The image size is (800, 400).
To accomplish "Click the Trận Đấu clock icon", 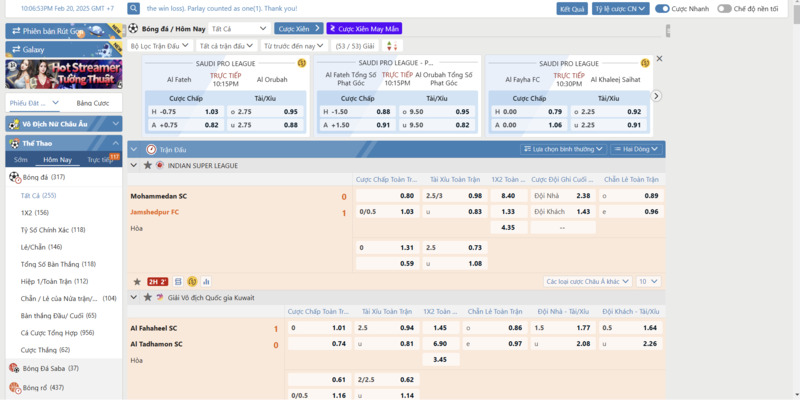I will click(x=151, y=149).
